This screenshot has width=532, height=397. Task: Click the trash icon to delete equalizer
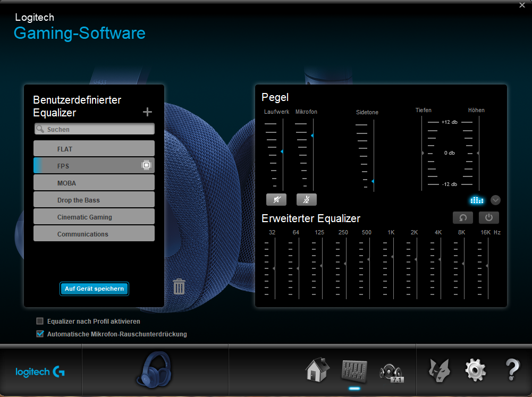(x=179, y=287)
